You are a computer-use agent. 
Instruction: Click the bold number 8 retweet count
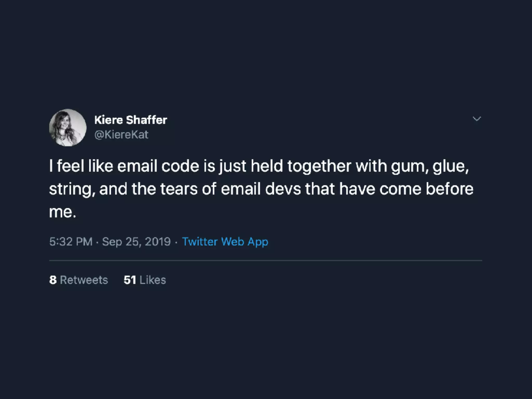[53, 280]
